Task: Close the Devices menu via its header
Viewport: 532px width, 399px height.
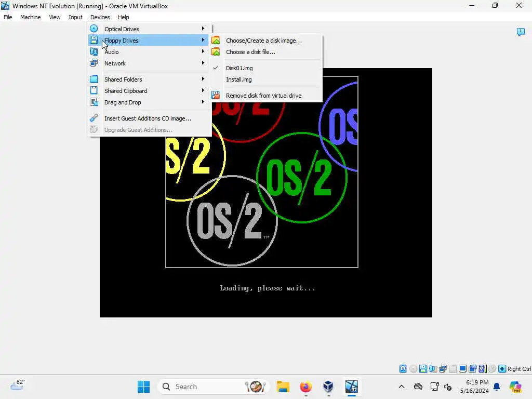Action: (100, 17)
